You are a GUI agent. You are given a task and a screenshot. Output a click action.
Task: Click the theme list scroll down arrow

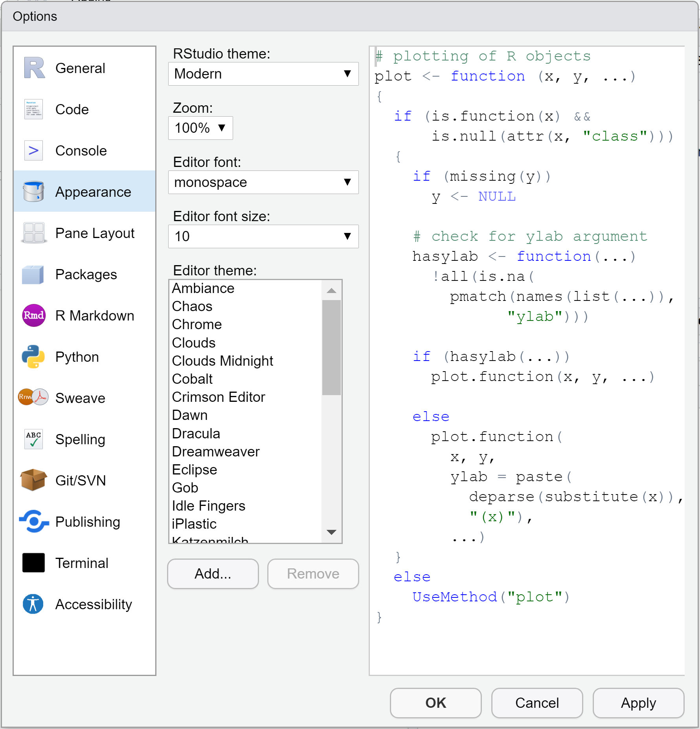[x=331, y=533]
